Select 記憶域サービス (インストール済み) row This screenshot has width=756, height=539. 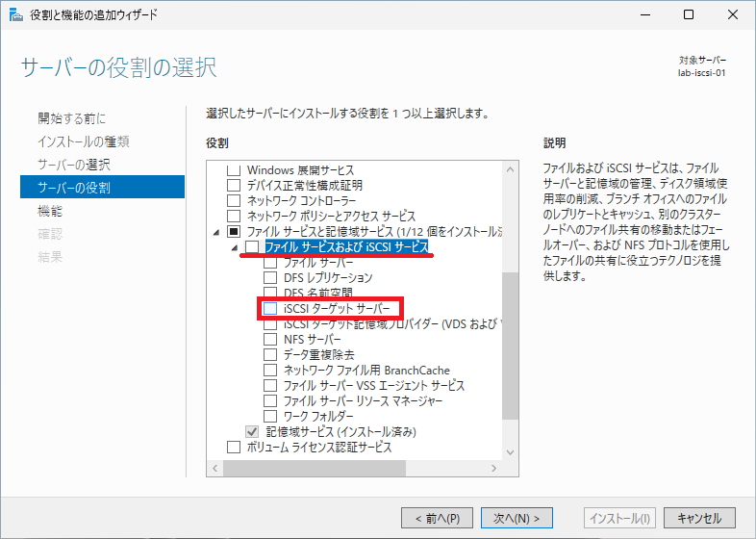click(340, 431)
